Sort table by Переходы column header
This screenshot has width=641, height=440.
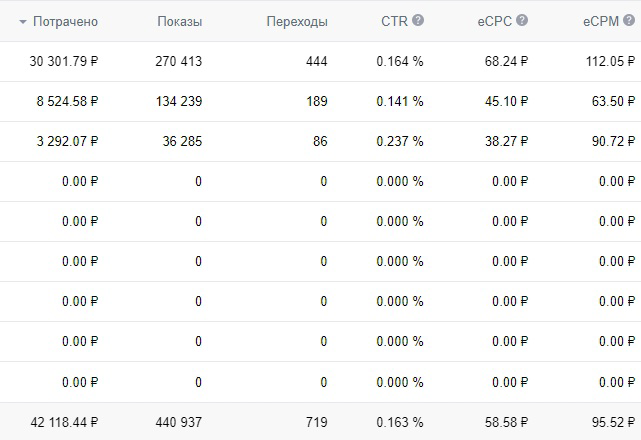pyautogui.click(x=297, y=21)
